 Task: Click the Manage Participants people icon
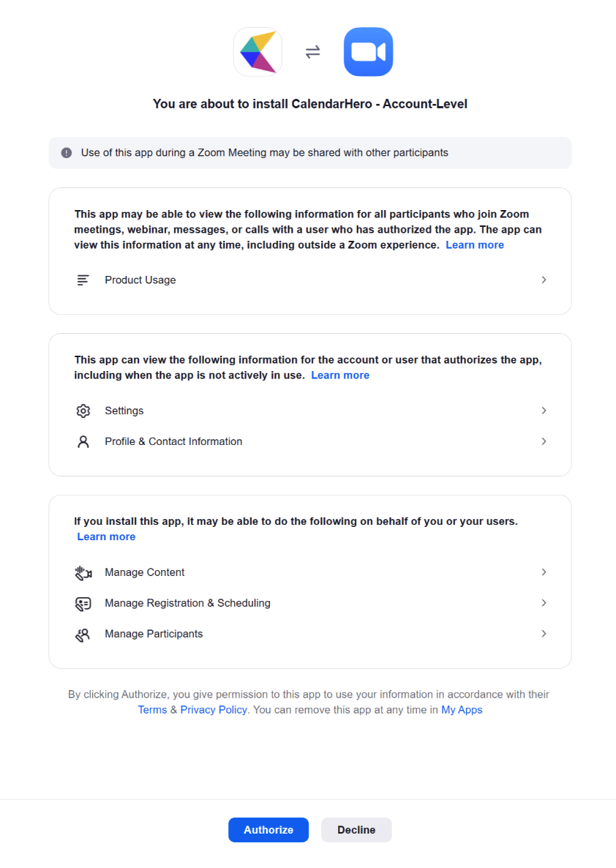pos(83,635)
